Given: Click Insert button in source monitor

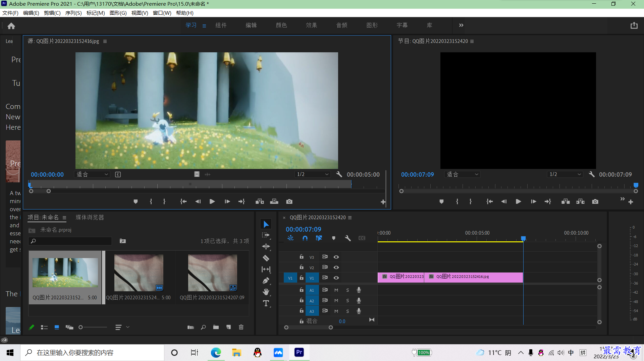Looking at the screenshot, I should coord(260,201).
